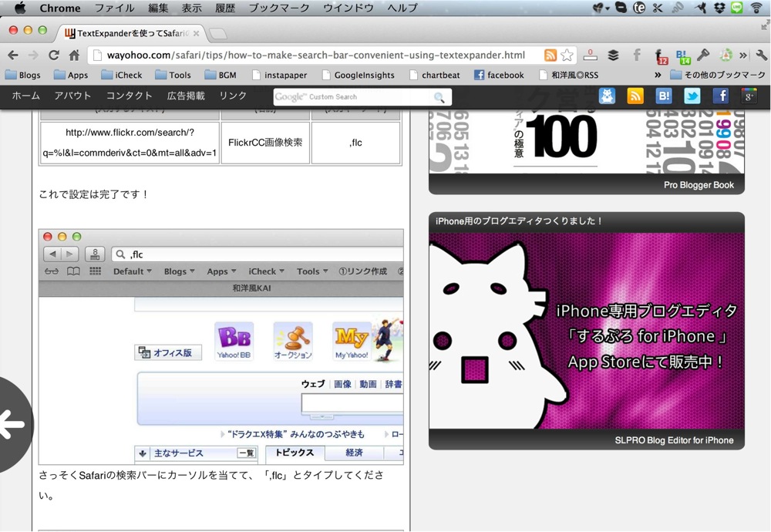Select the TextExpander page tab
This screenshot has height=532, width=771.
coord(130,33)
